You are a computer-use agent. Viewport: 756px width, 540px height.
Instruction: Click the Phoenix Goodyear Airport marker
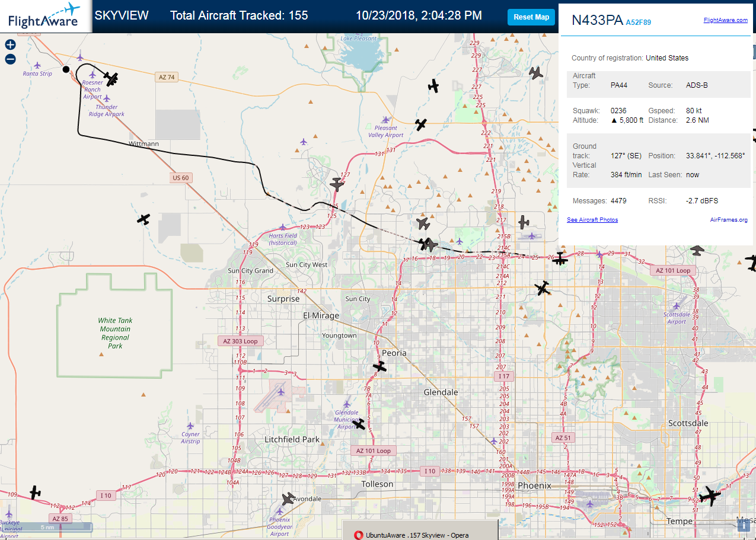280,511
